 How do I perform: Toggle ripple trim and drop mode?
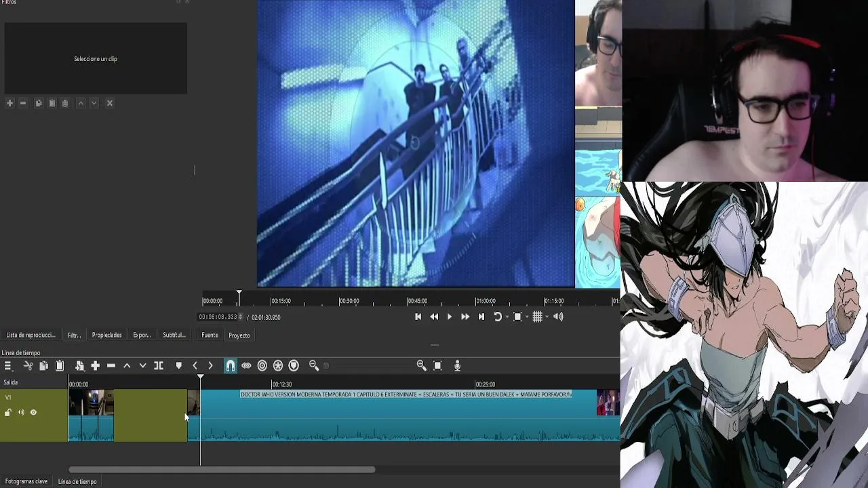point(262,366)
